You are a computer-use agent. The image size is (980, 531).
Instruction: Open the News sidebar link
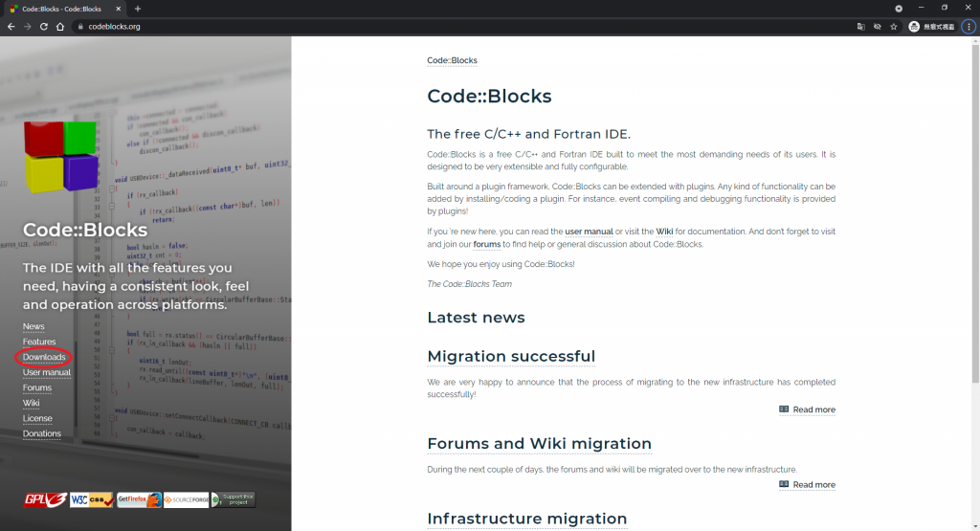(x=33, y=326)
